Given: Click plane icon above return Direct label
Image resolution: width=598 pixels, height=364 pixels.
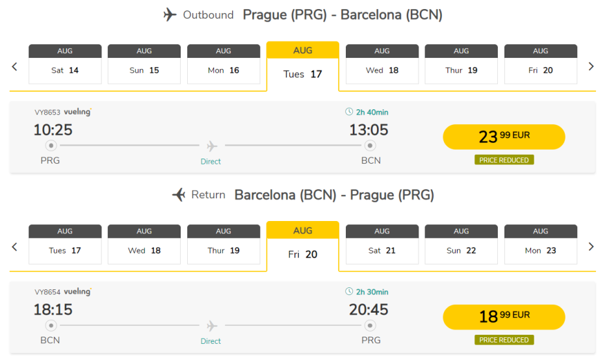Looking at the screenshot, I should pos(211,326).
